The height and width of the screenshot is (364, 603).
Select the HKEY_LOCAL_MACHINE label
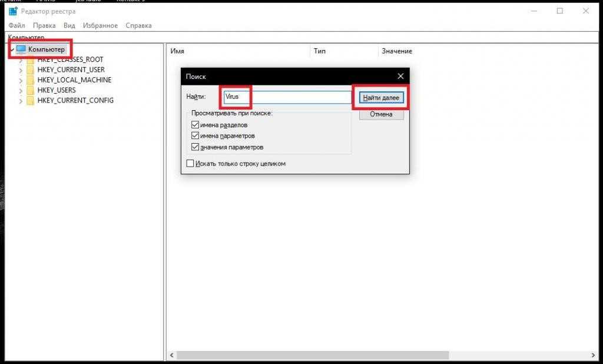(x=75, y=80)
